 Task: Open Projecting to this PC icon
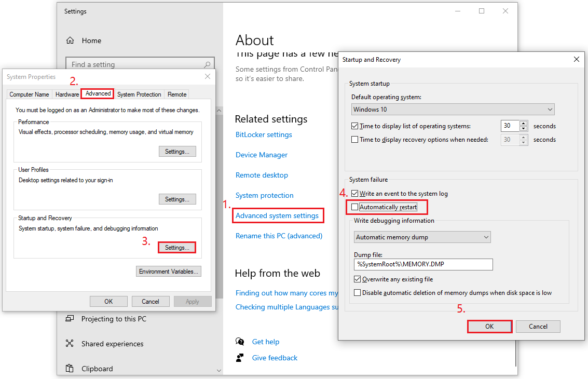pyautogui.click(x=70, y=319)
